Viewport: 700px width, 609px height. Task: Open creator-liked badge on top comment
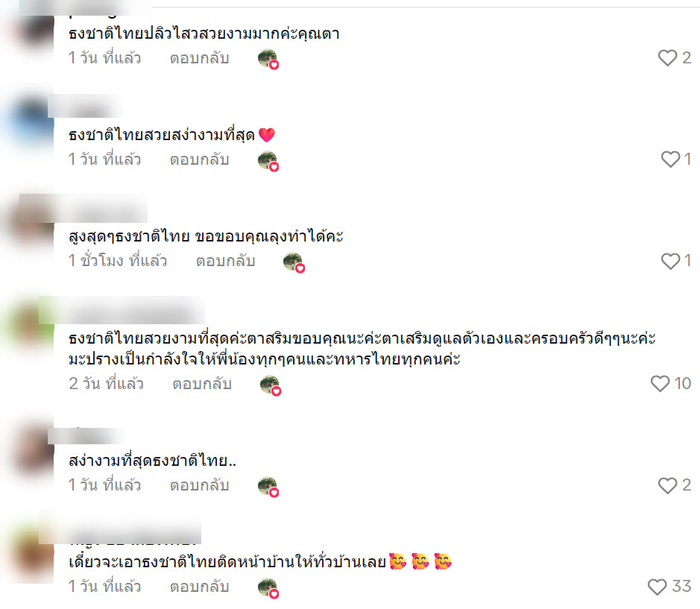tap(268, 59)
